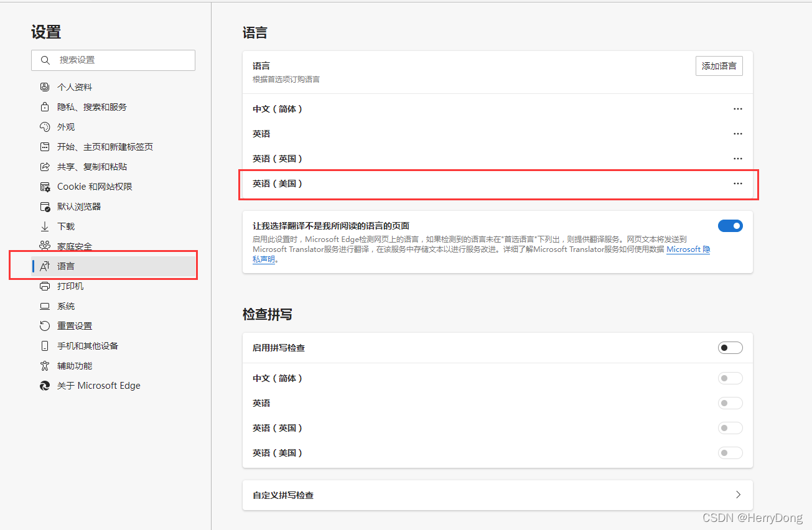
Task: Click the 添加语言 button
Action: pos(719,66)
